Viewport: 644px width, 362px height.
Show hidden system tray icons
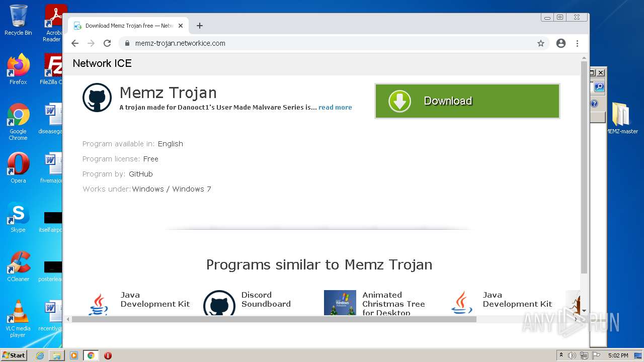click(561, 355)
